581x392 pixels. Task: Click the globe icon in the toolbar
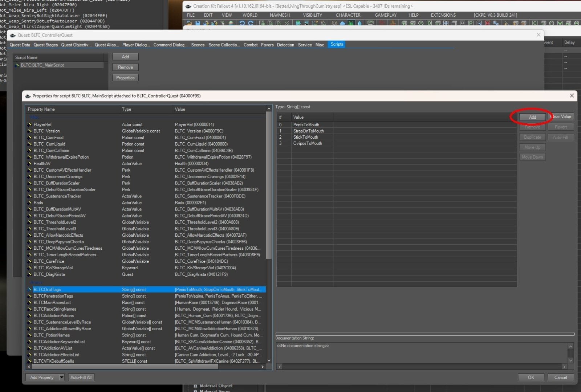(x=298, y=23)
